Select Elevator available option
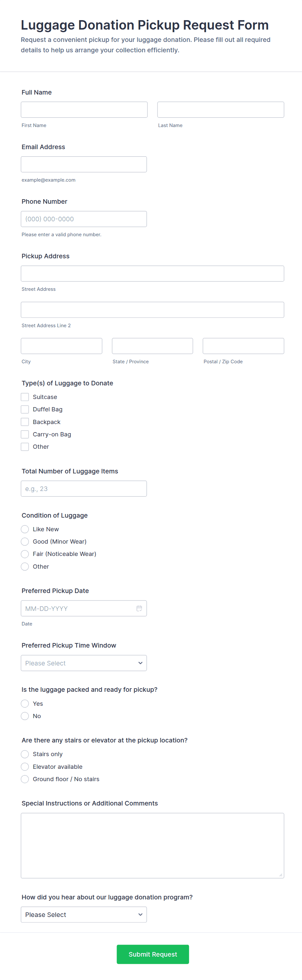 (x=25, y=767)
